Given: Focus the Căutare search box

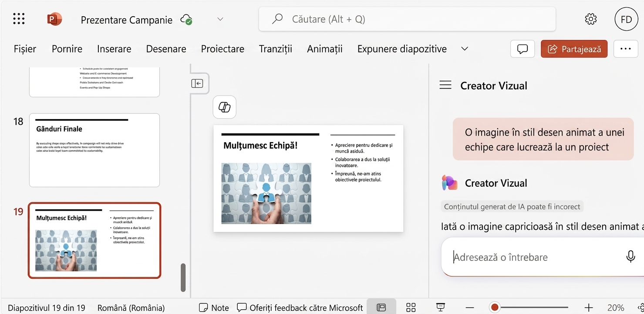Looking at the screenshot, I should [407, 19].
